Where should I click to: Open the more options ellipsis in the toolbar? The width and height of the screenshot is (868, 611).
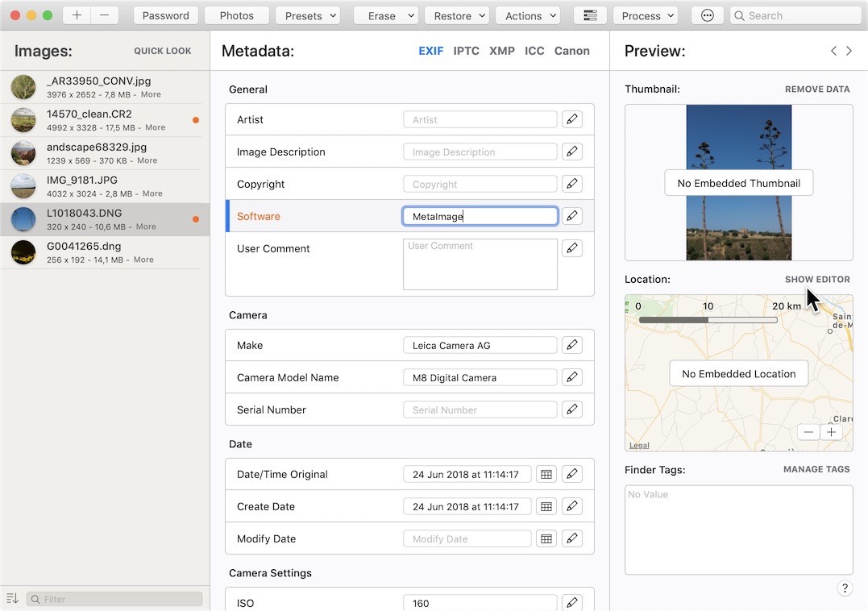click(707, 15)
